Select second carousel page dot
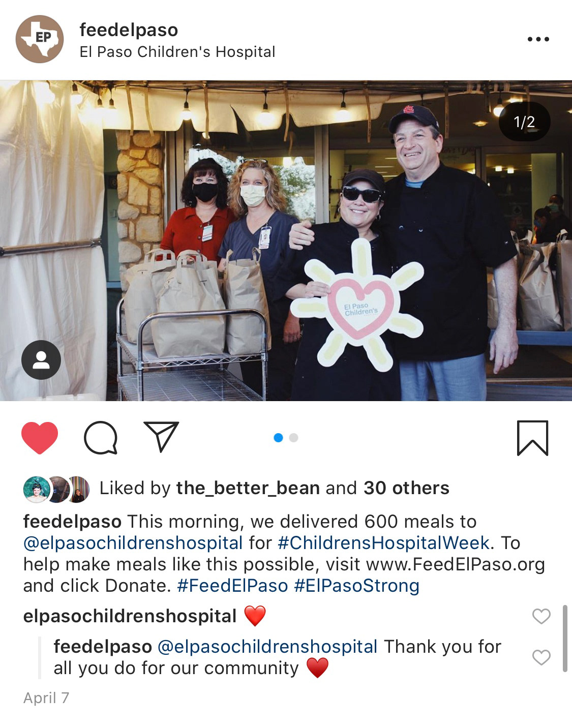The width and height of the screenshot is (572, 728). coord(293,438)
